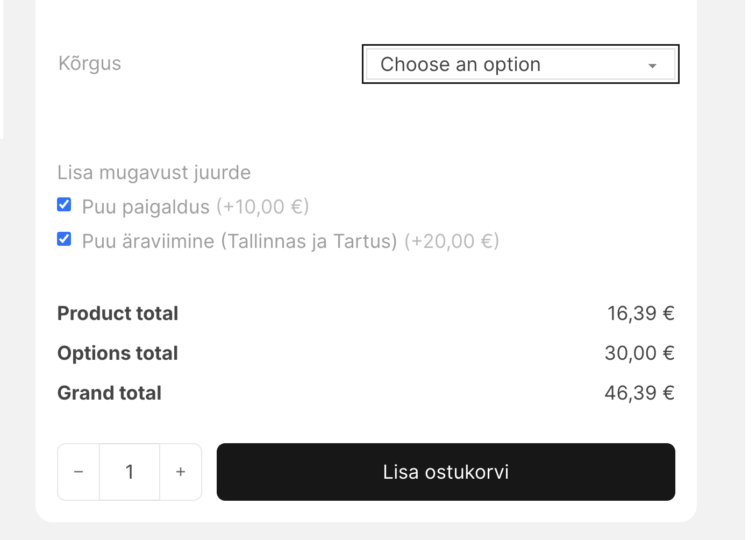Uncheck the Puu paigaldus checkbox
Screen dimensions: 756x540
tap(64, 205)
